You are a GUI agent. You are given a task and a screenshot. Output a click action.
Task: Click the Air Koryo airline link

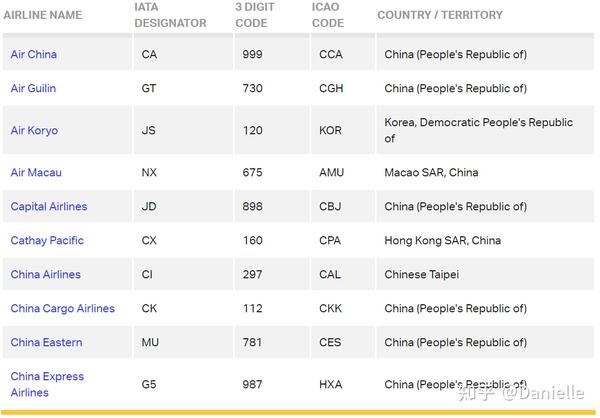coord(34,130)
